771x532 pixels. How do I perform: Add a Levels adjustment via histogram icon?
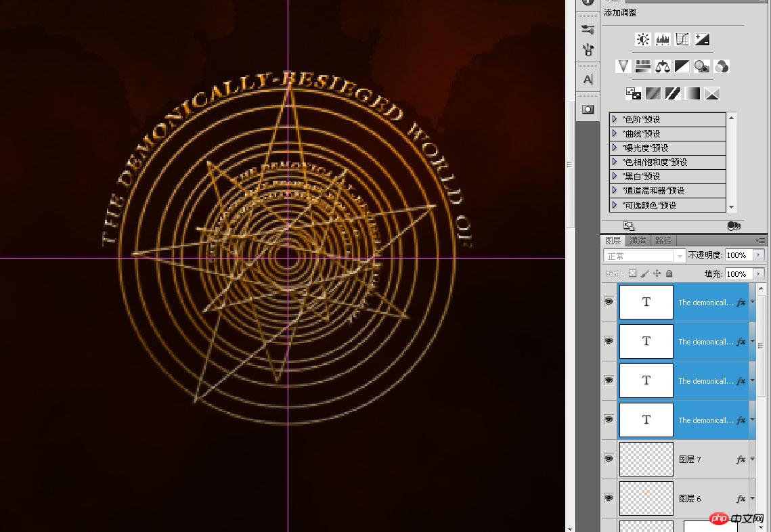click(662, 39)
